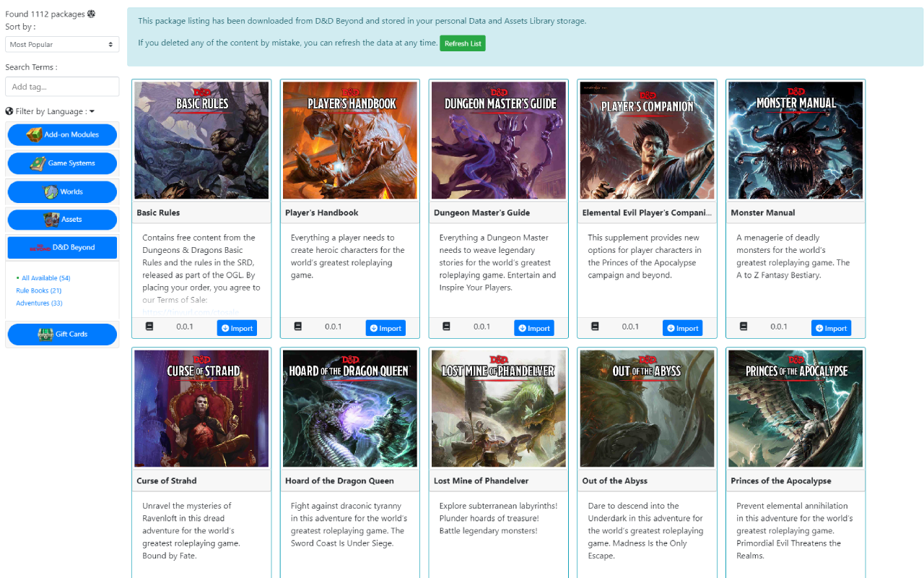Import the Player's Handbook package
This screenshot has width=924, height=578.
tap(385, 328)
